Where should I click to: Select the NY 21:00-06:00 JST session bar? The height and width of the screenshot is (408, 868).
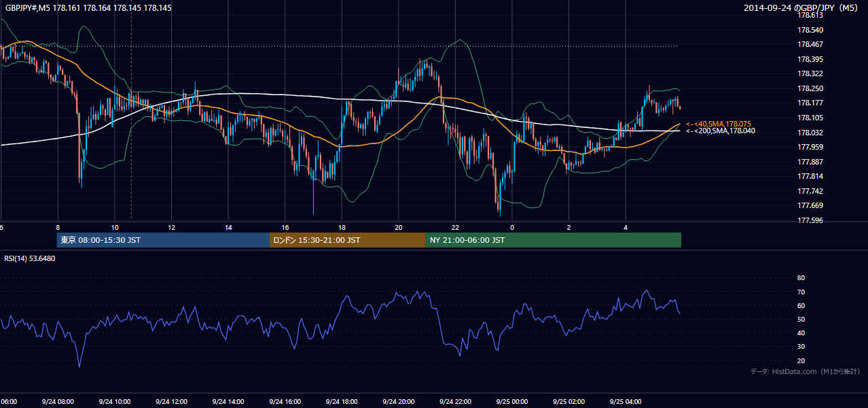tap(554, 240)
